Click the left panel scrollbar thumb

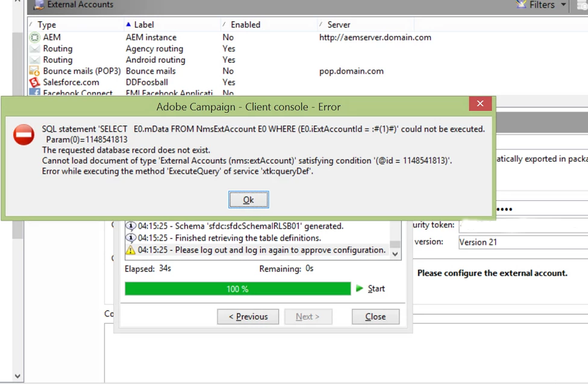coord(17,135)
